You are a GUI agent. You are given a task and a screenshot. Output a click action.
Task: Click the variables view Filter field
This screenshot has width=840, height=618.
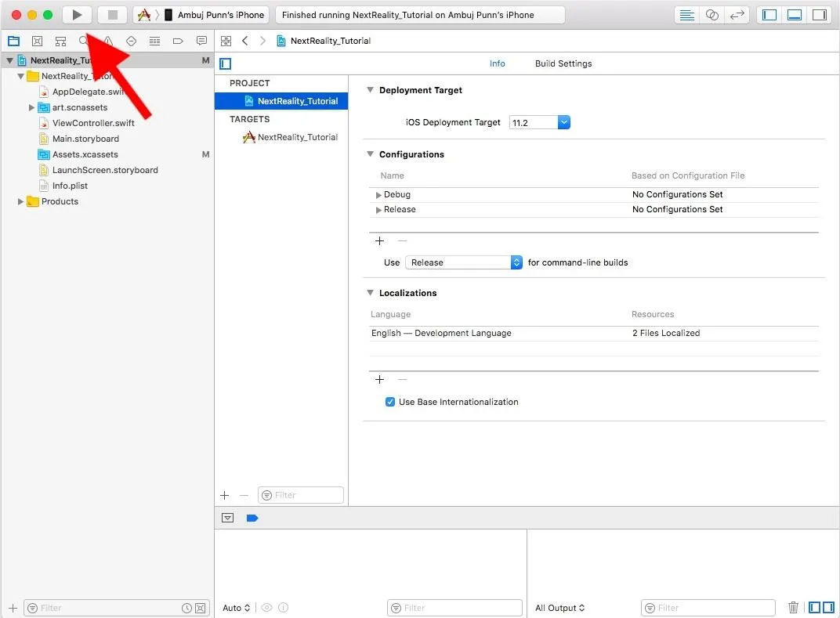[454, 608]
